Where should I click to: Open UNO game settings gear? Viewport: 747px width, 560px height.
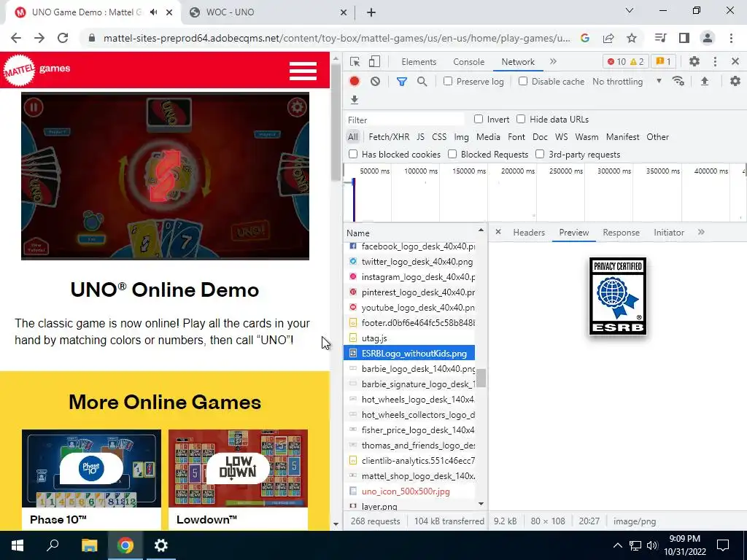point(297,107)
